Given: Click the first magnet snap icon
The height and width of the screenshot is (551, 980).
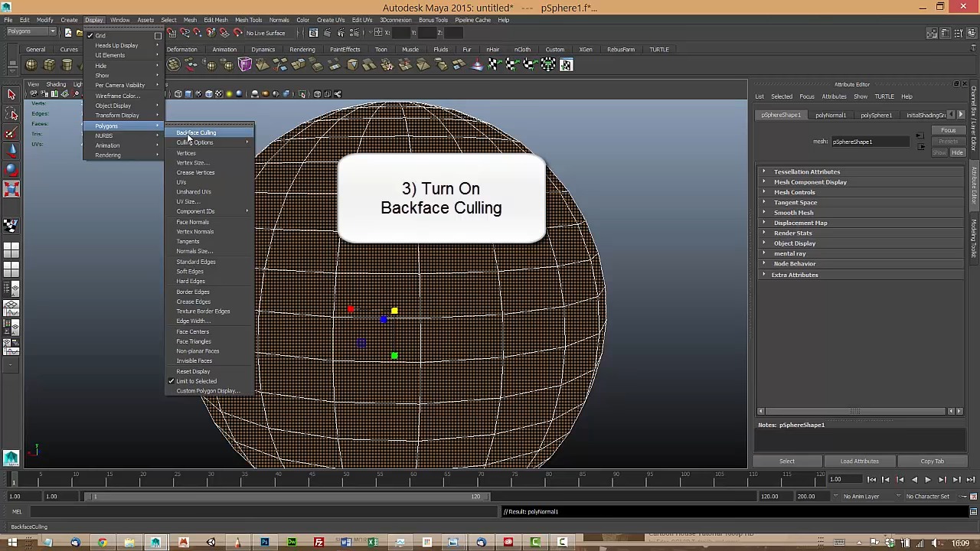Looking at the screenshot, I should 171,33.
